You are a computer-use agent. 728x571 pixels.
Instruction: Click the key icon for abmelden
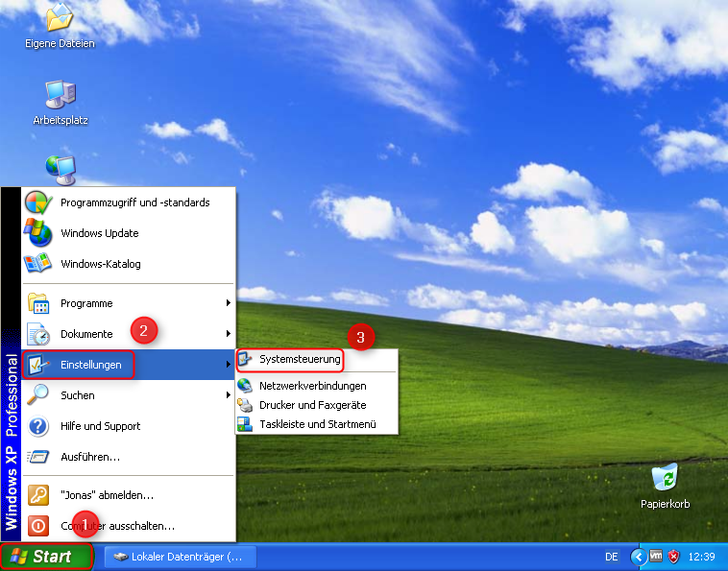(38, 495)
